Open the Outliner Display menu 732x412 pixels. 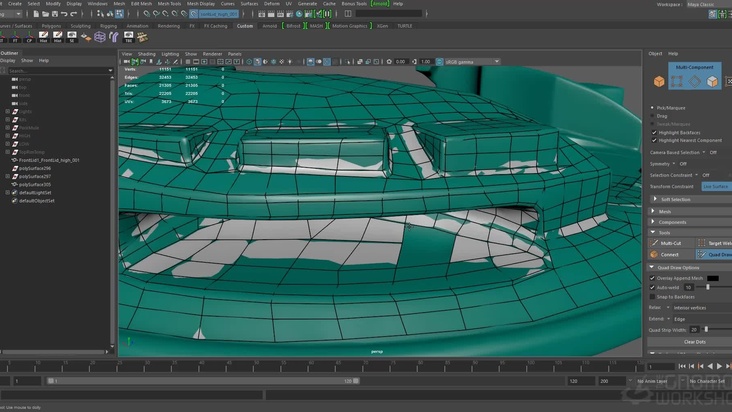(x=7, y=61)
